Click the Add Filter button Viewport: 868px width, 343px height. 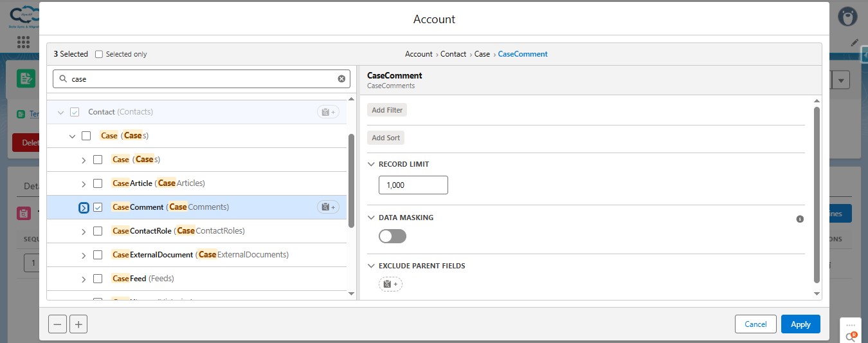point(387,110)
